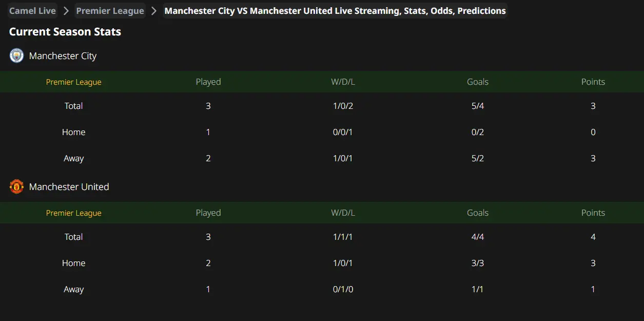Viewport: 644px width, 321px height.
Task: Click the breadcrumb arrow after Camel Live
Action: [x=66, y=11]
